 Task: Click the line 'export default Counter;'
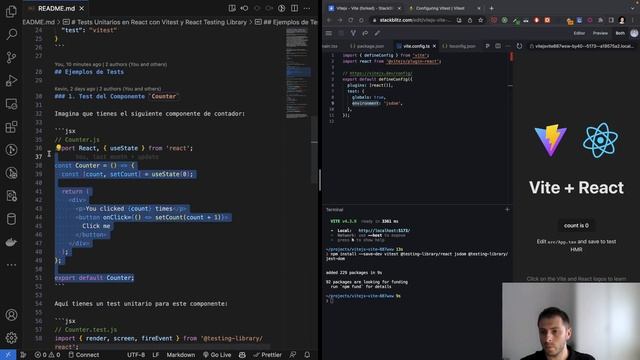point(94,278)
